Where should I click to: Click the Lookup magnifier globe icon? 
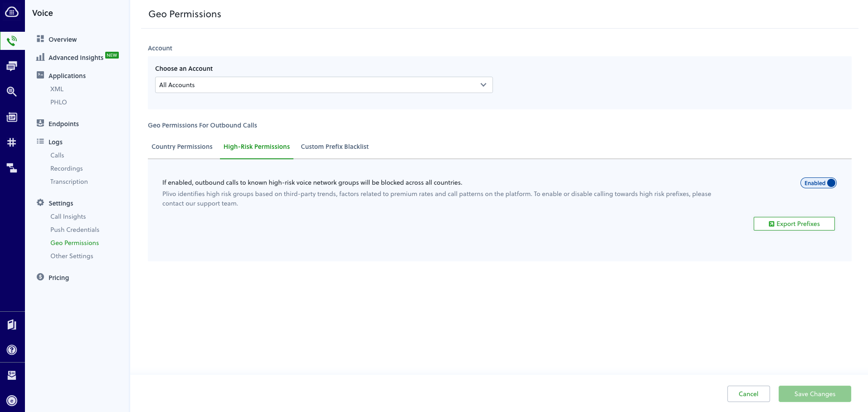[x=12, y=92]
